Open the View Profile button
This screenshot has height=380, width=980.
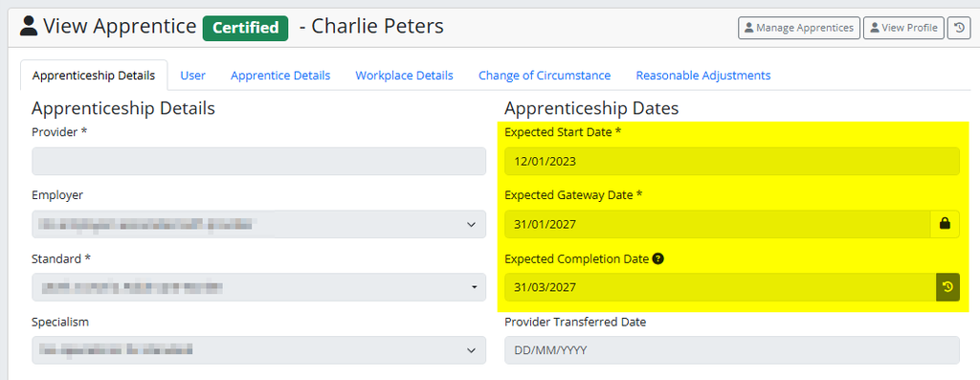(903, 28)
